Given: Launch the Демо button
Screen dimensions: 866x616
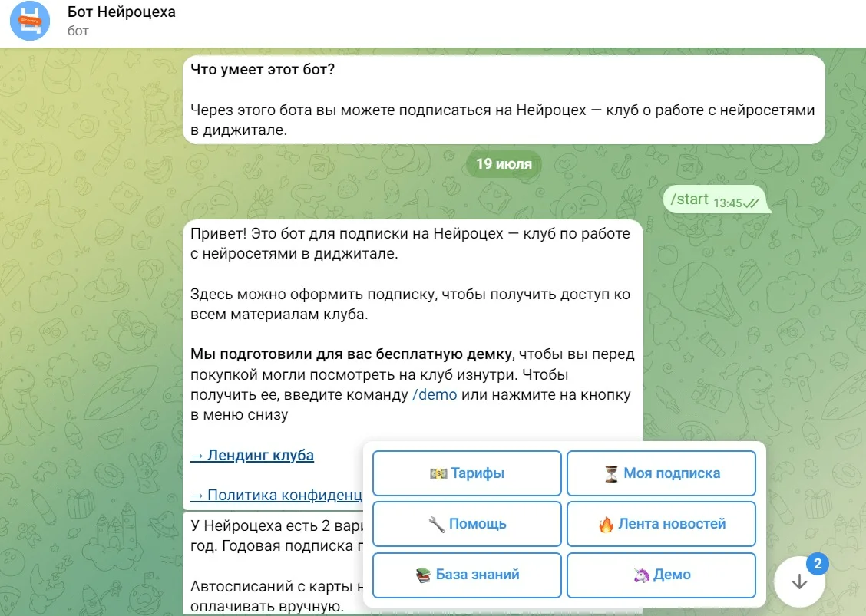Looking at the screenshot, I should tap(661, 575).
